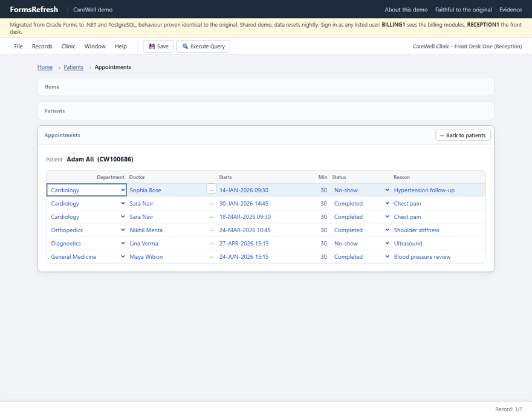This screenshot has height=416, width=532.
Task: Expand department dropdown in Sophia Bose row
Action: click(123, 190)
